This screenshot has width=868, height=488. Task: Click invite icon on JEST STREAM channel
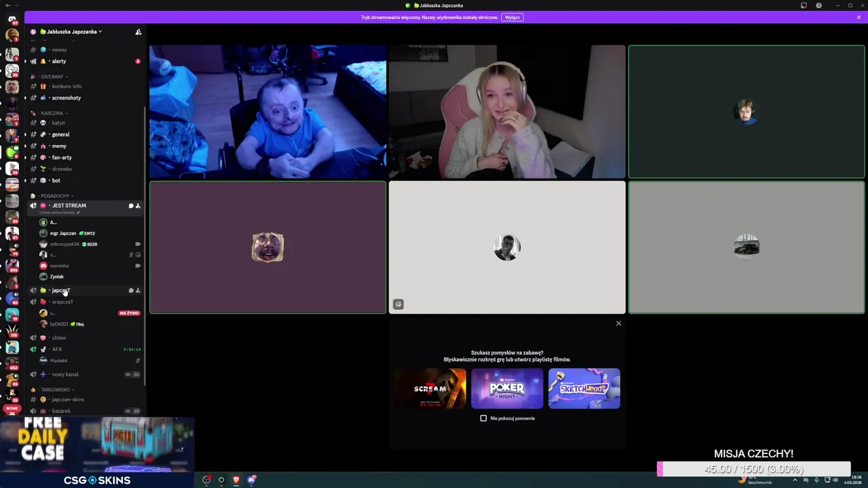tap(138, 205)
